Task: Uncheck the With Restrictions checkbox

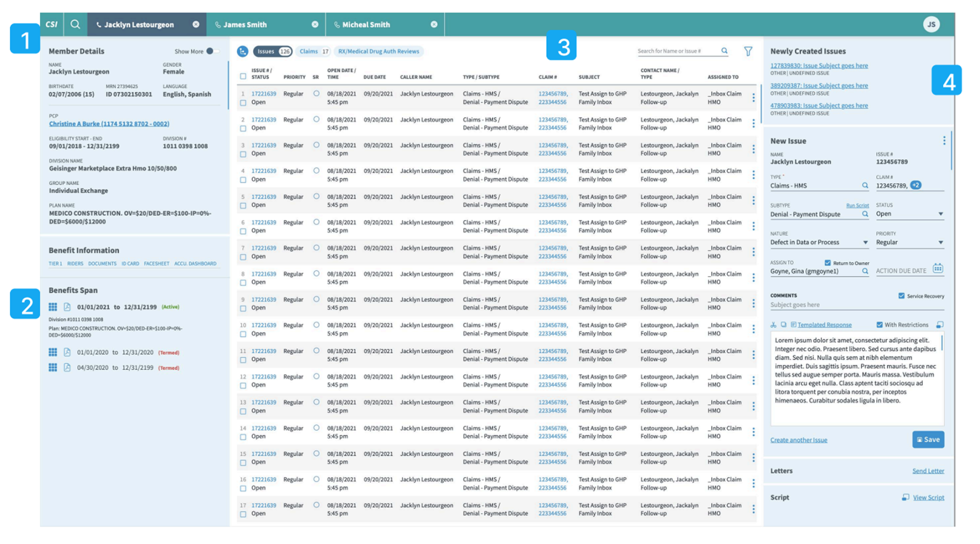Action: tap(879, 325)
